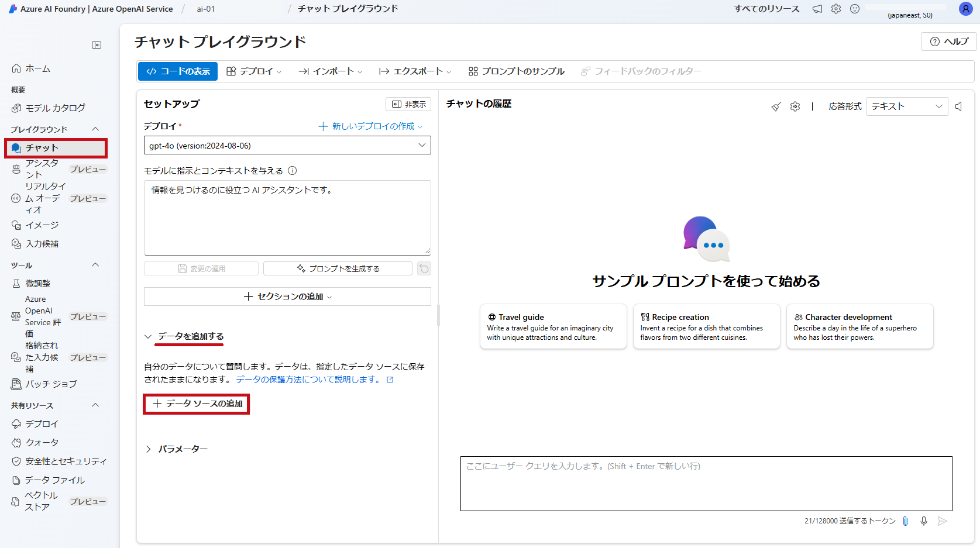Click the feedback smiley face icon
Image resolution: width=980 pixels, height=548 pixels.
pos(855,9)
